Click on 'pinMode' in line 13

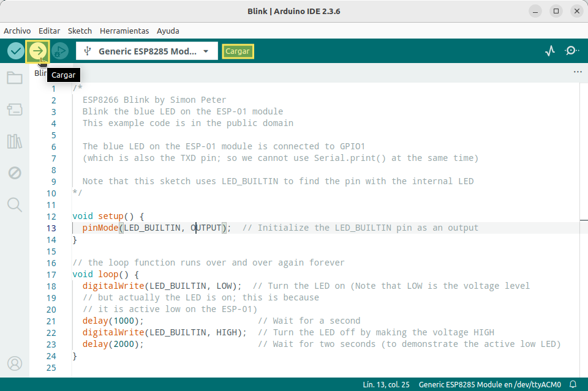pyautogui.click(x=100, y=228)
